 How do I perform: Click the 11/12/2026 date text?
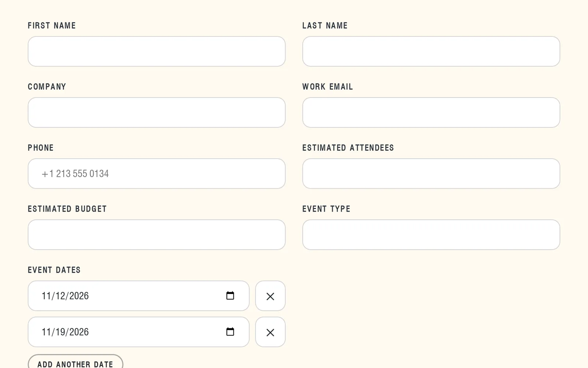click(x=65, y=296)
